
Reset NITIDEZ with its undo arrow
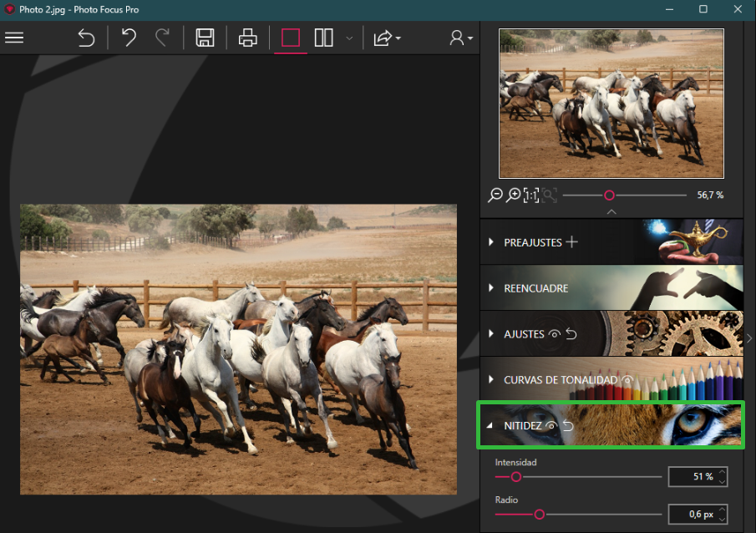568,425
